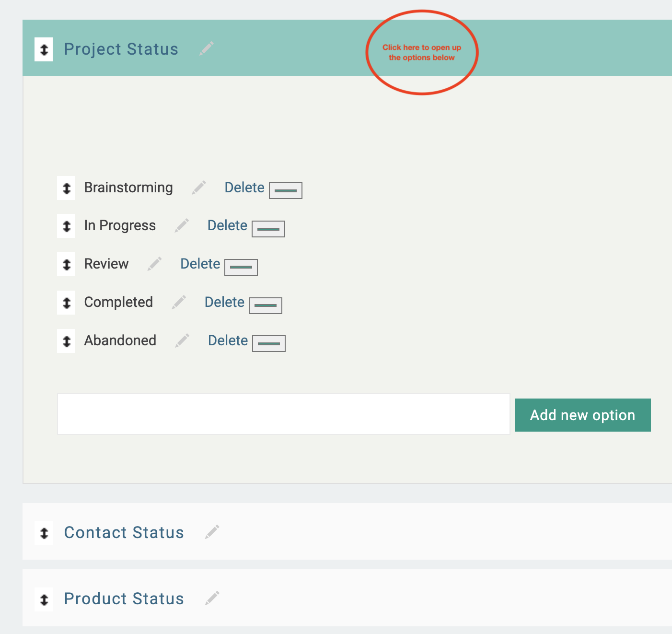Delete the Brainstorming option
This screenshot has height=634, width=672.
(244, 188)
